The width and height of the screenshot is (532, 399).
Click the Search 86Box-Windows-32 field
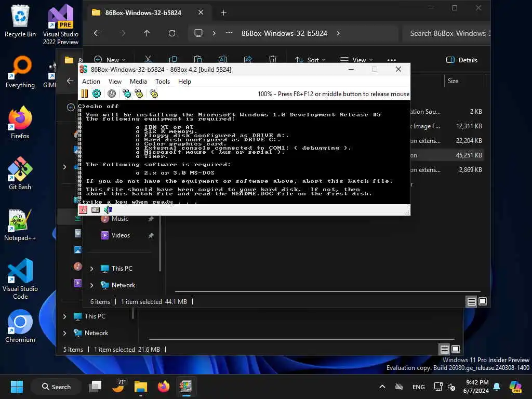click(x=447, y=33)
